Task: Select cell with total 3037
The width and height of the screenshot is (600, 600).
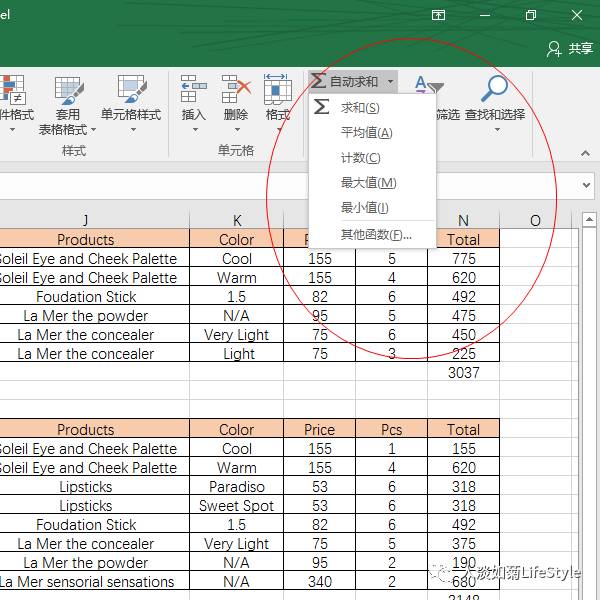Action: (x=463, y=372)
